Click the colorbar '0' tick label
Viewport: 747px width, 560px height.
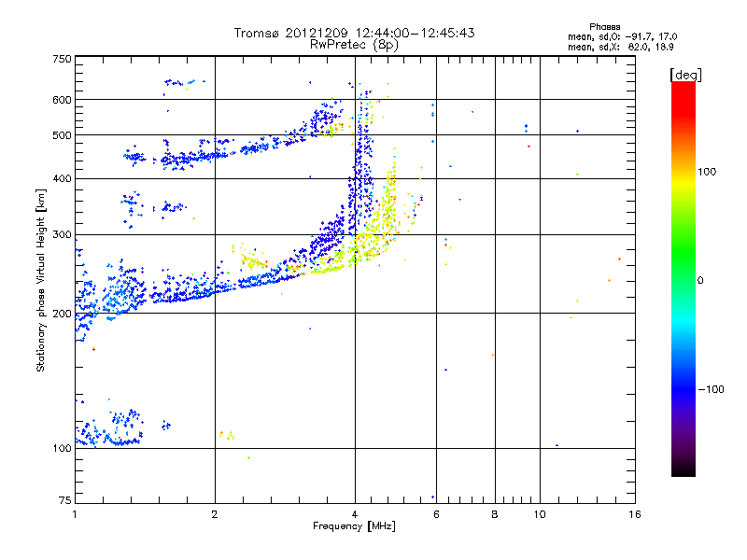pos(700,281)
